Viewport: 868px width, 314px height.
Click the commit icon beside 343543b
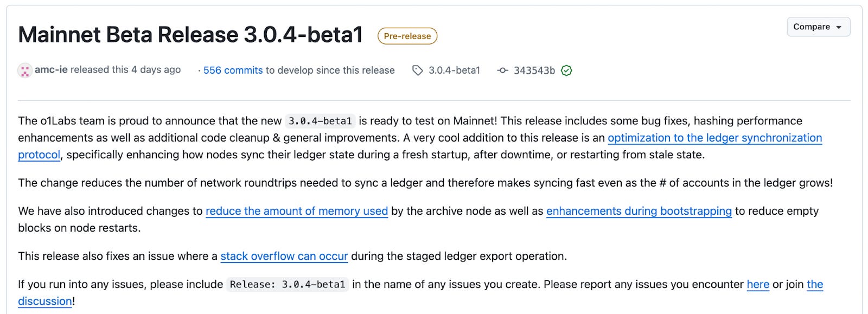pyautogui.click(x=503, y=71)
